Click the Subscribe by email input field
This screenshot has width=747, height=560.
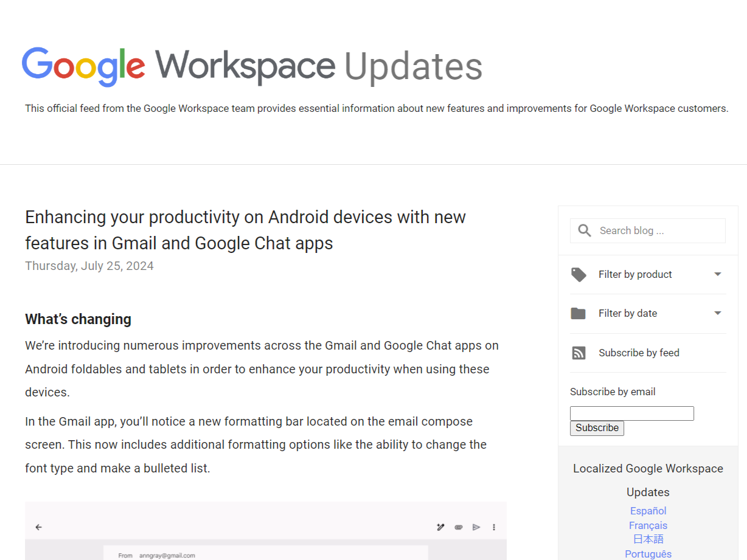point(631,413)
